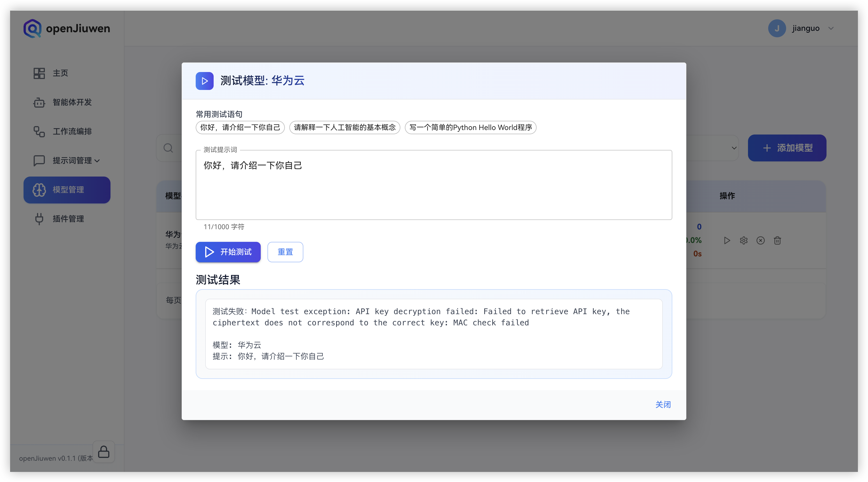Expand the 提示词管理 submenu chevron
This screenshot has width=868, height=482.
(97, 161)
